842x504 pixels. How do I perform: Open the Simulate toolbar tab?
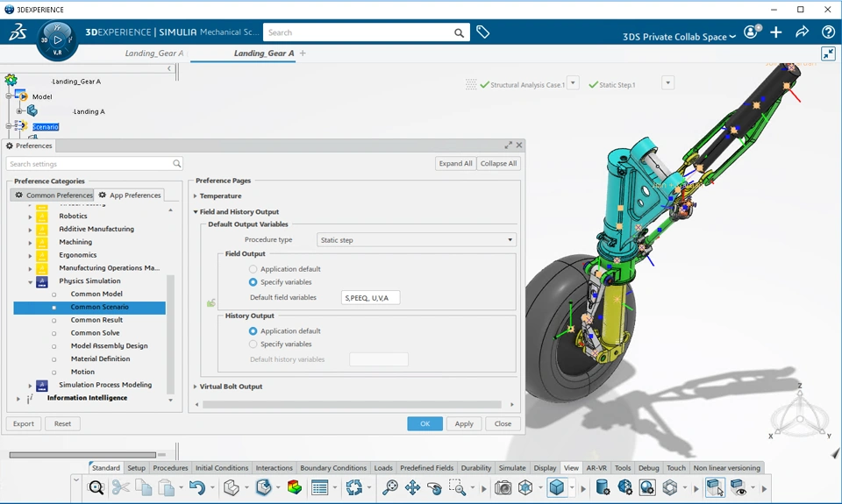[512, 468]
